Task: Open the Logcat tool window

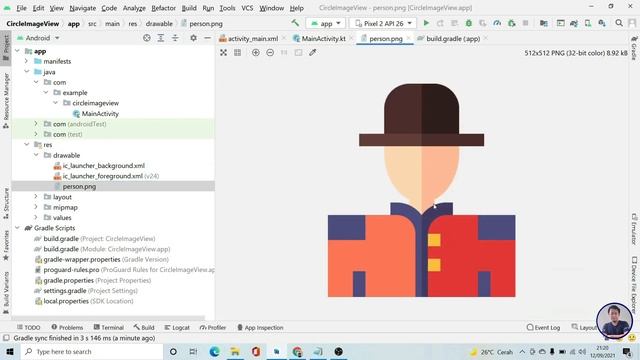Action: pyautogui.click(x=177, y=327)
